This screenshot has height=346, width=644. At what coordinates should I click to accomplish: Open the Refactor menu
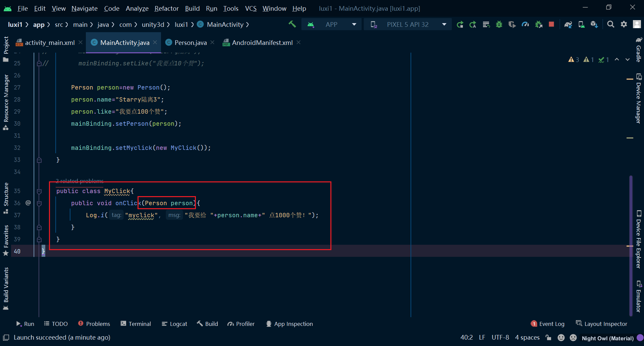(x=166, y=8)
